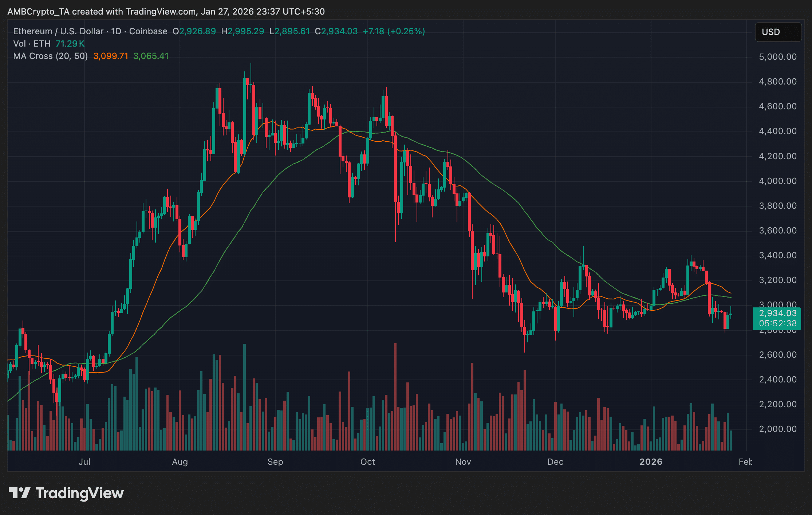Click the Nov label on time axis
Image resolution: width=812 pixels, height=515 pixels.
tap(463, 462)
